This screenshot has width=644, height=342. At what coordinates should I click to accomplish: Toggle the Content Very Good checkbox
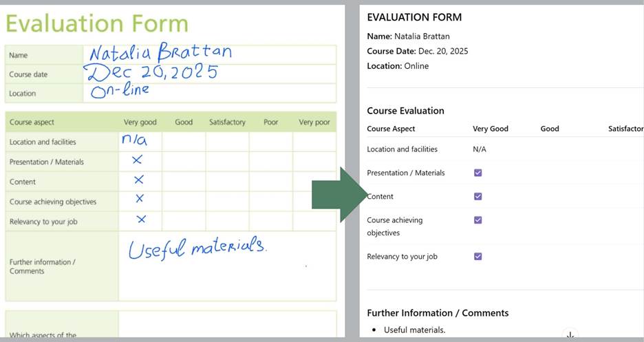click(478, 196)
